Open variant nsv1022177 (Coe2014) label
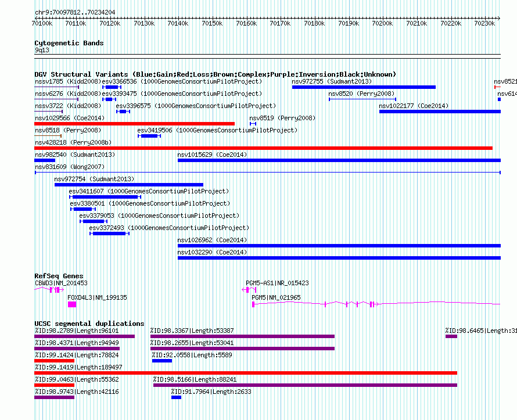The height and width of the screenshot is (420, 517). pyautogui.click(x=414, y=106)
